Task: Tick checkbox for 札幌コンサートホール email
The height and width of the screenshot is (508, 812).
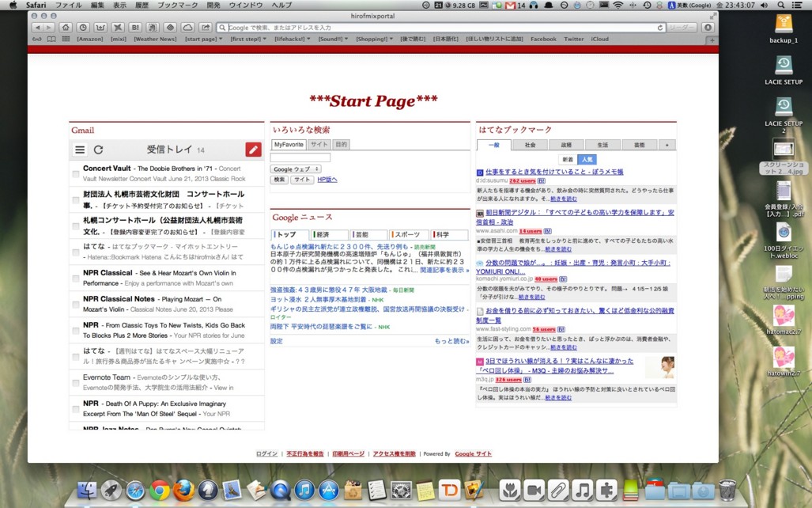Action: point(76,226)
